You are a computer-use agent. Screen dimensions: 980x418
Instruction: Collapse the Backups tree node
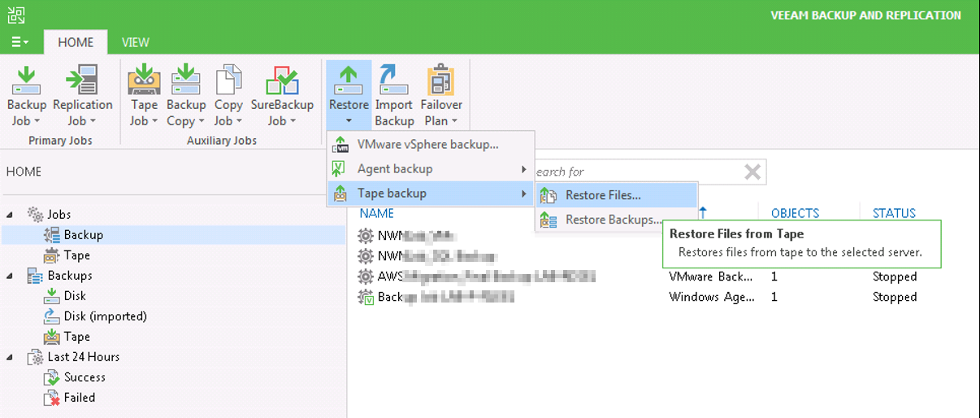10,276
